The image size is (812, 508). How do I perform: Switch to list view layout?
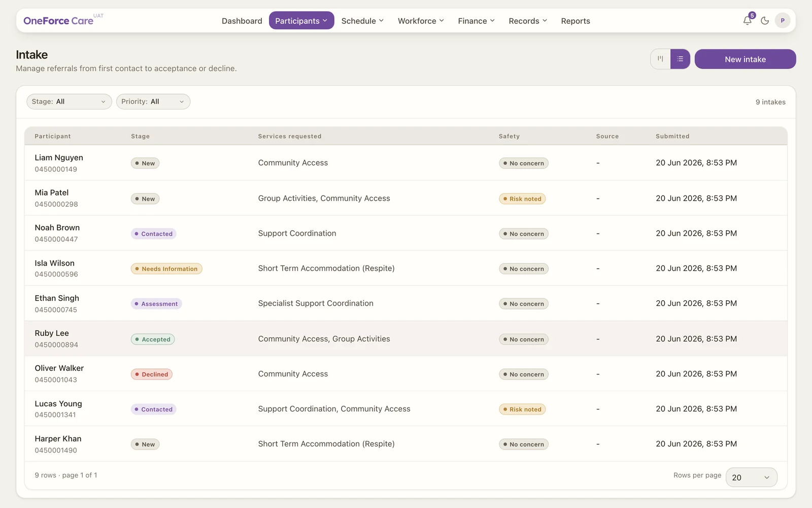click(x=680, y=59)
